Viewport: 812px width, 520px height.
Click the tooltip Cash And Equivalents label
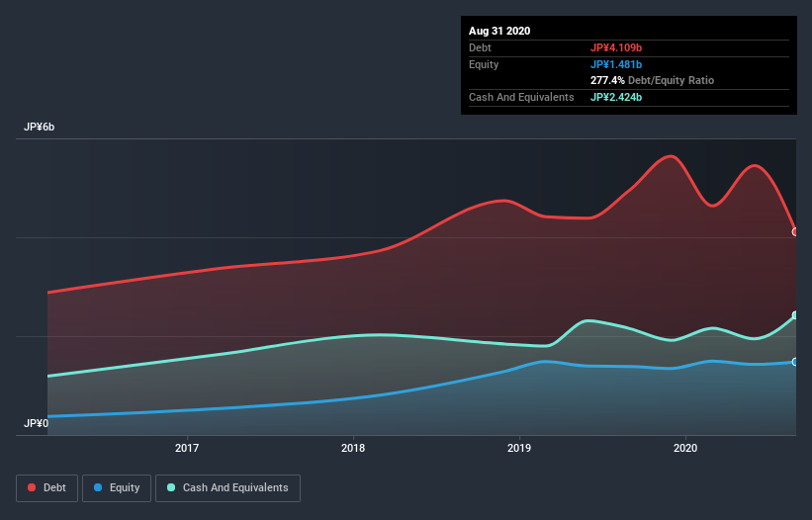(521, 97)
